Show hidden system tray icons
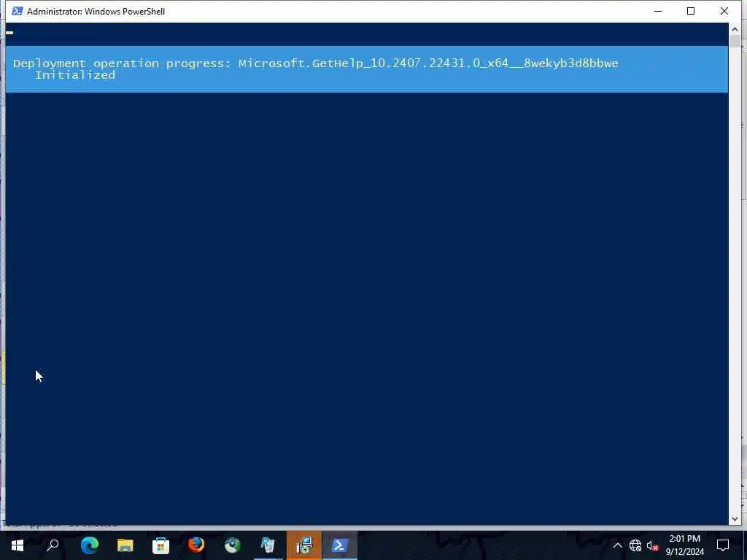Screen dimensions: 747x560 tap(617, 545)
